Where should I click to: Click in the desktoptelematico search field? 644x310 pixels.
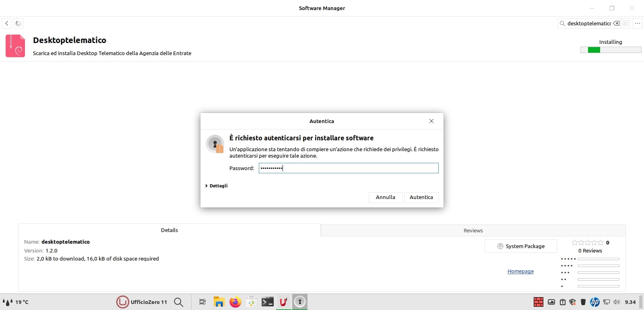coord(589,23)
